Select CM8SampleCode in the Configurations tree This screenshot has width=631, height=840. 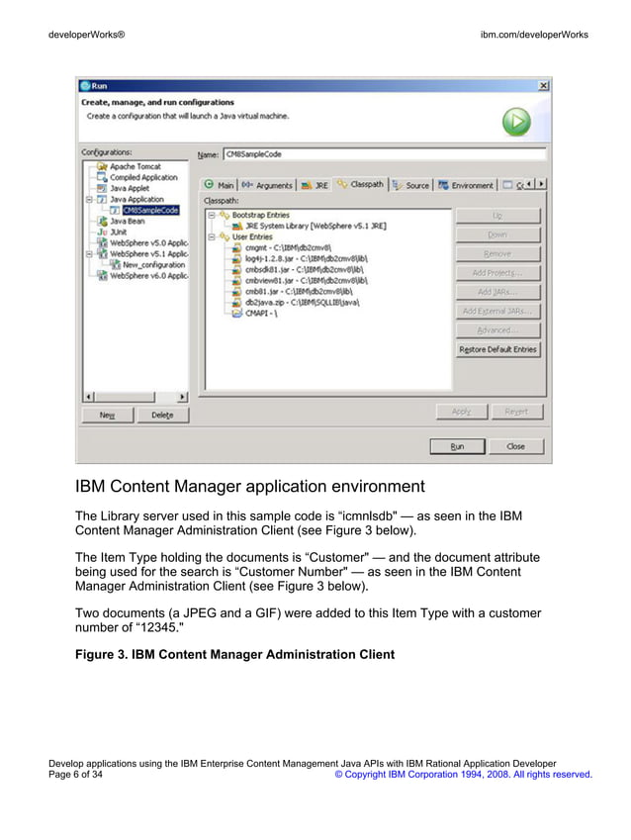click(x=150, y=210)
